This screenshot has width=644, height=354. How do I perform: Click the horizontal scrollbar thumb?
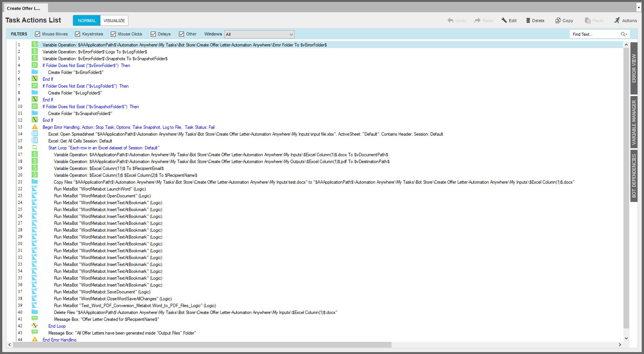(202, 344)
